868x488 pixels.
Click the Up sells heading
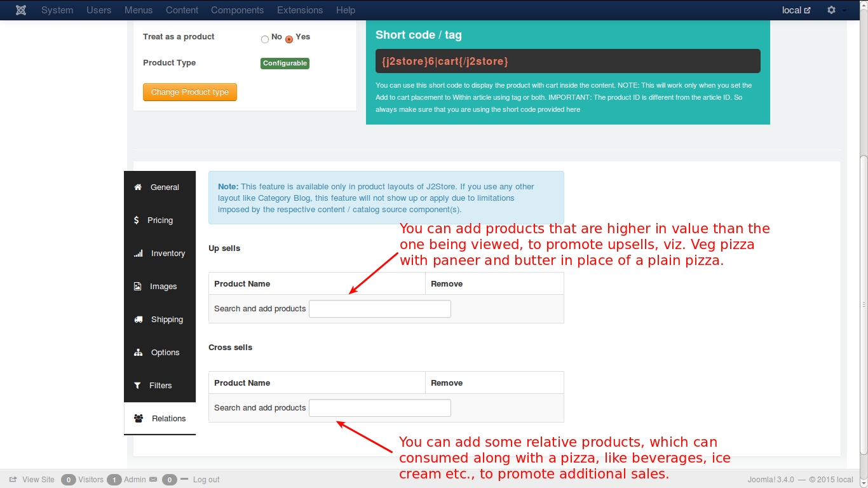[224, 248]
